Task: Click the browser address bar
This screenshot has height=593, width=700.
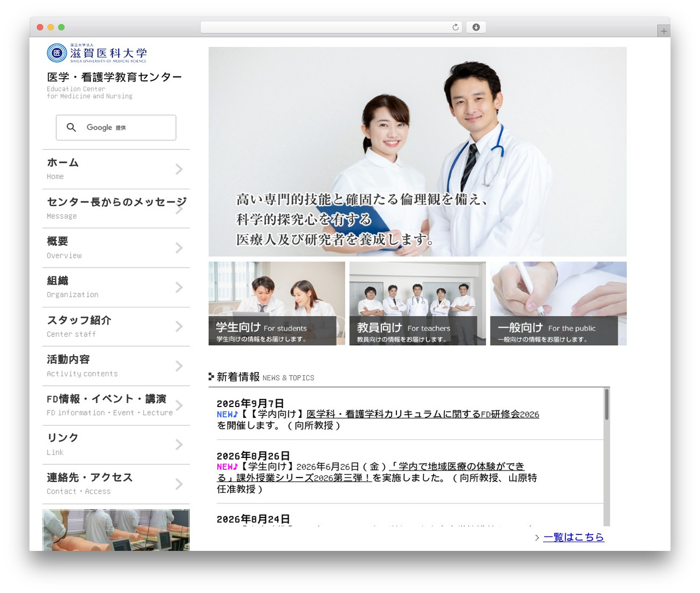Action: pos(331,27)
